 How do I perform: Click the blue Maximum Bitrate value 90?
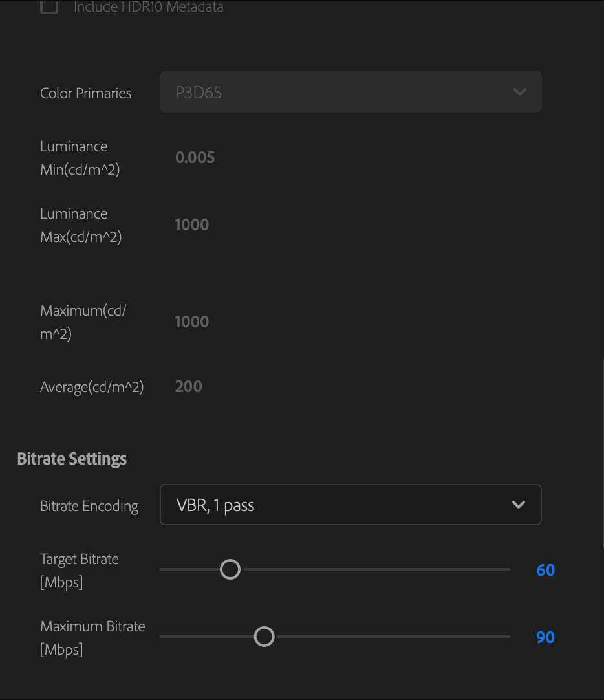pos(545,637)
